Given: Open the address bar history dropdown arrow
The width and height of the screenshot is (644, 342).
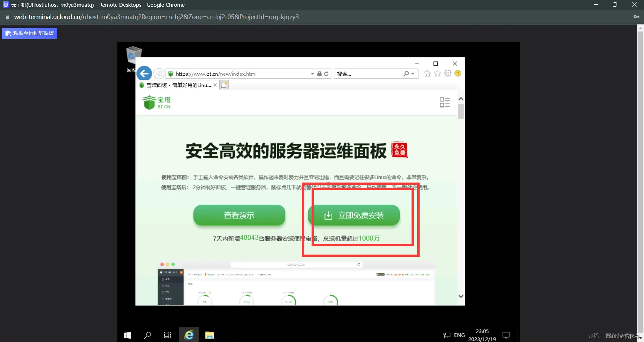Looking at the screenshot, I should tap(312, 74).
